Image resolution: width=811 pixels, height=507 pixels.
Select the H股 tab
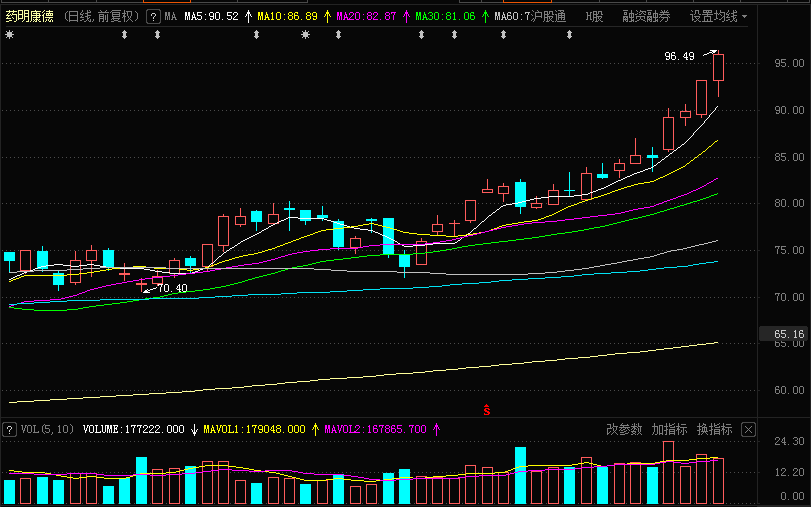[594, 17]
